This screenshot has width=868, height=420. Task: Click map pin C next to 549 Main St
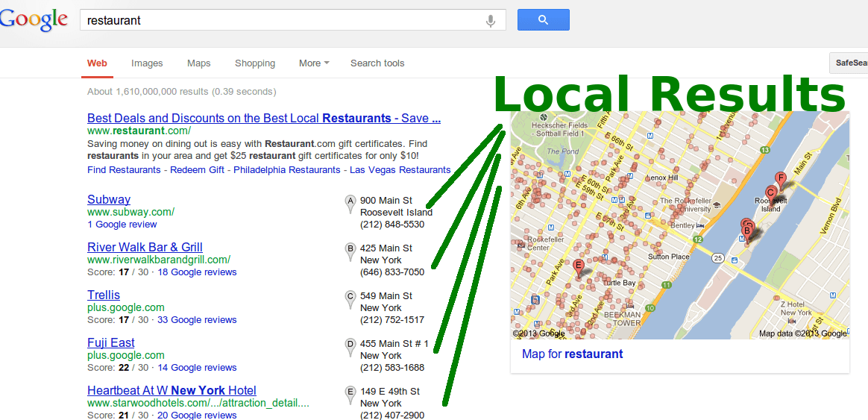coord(350,299)
